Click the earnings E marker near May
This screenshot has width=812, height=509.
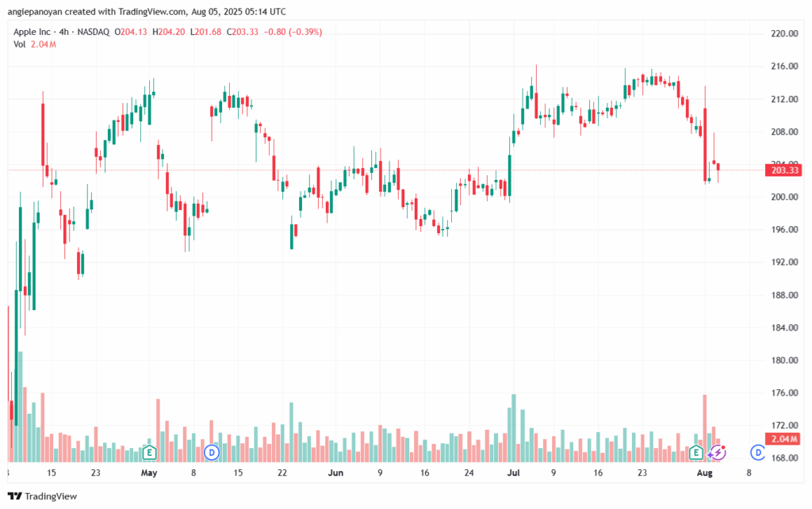point(149,453)
